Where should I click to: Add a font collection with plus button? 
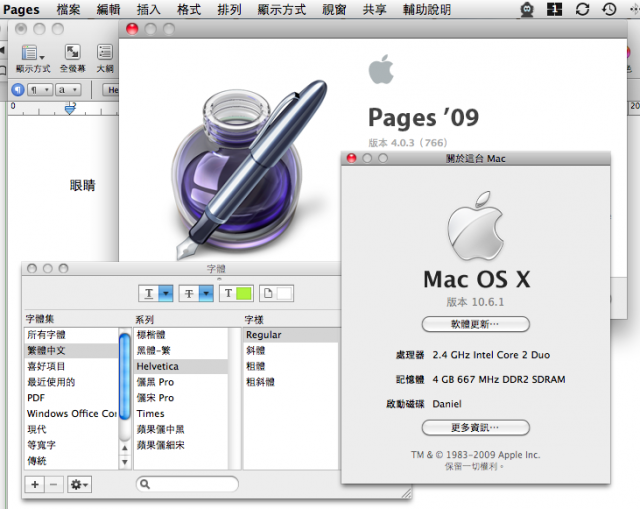[x=35, y=485]
